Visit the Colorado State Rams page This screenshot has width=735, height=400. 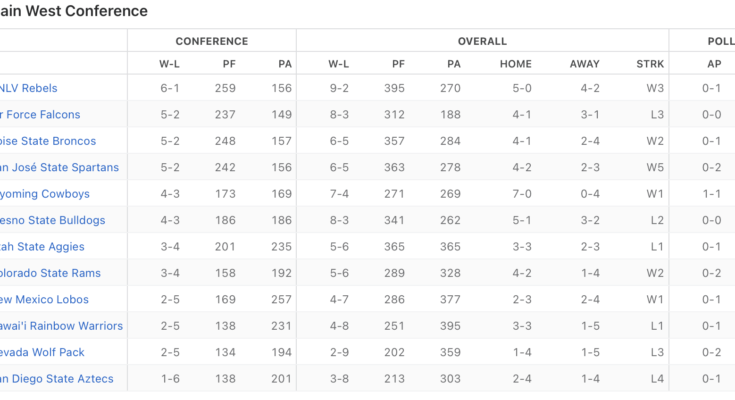coord(49,273)
